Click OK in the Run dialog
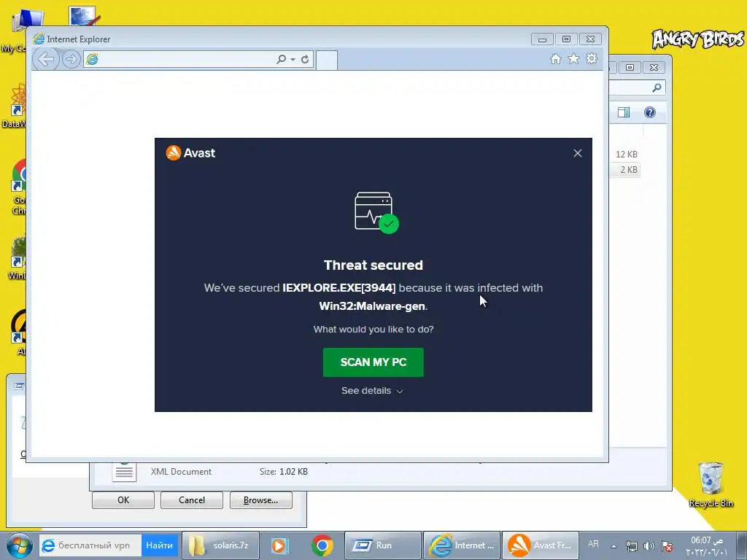This screenshot has width=747, height=560. [x=123, y=500]
